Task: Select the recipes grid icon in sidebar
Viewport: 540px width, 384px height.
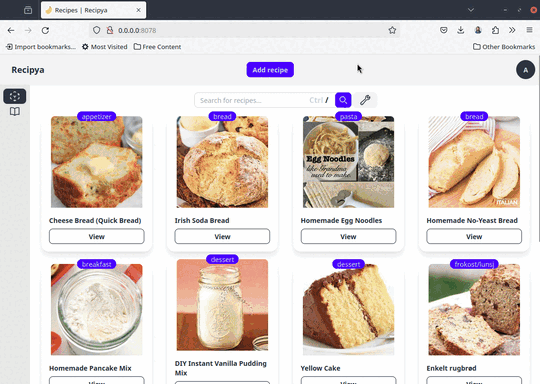Action: [x=15, y=96]
